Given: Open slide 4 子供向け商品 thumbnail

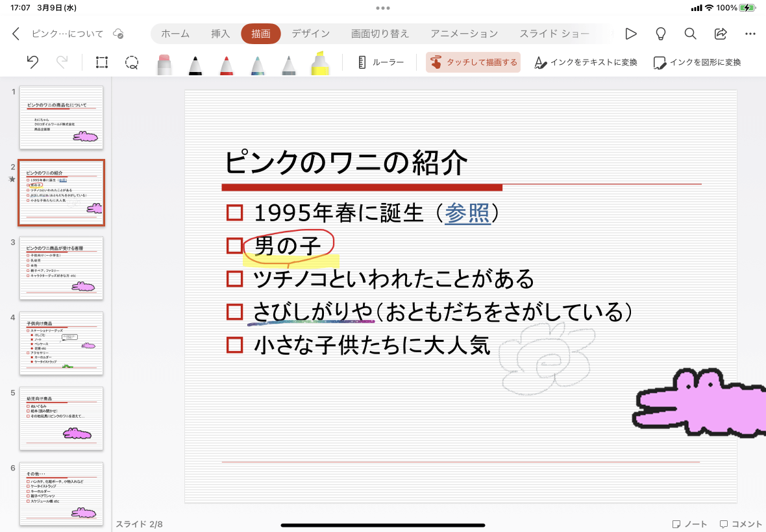Looking at the screenshot, I should (x=62, y=343).
